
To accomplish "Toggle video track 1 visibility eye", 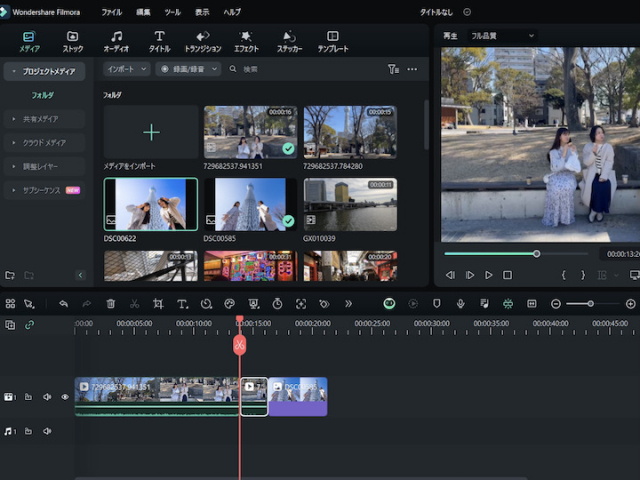I will click(x=65, y=397).
